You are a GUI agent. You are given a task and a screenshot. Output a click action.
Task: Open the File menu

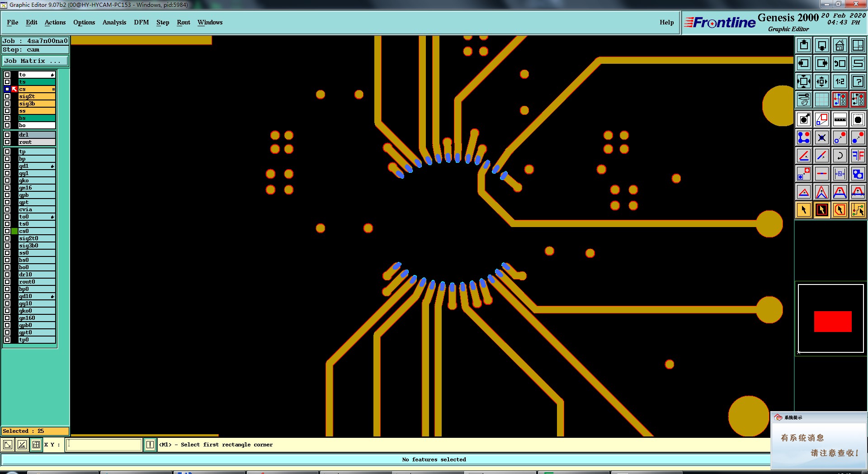(x=13, y=22)
